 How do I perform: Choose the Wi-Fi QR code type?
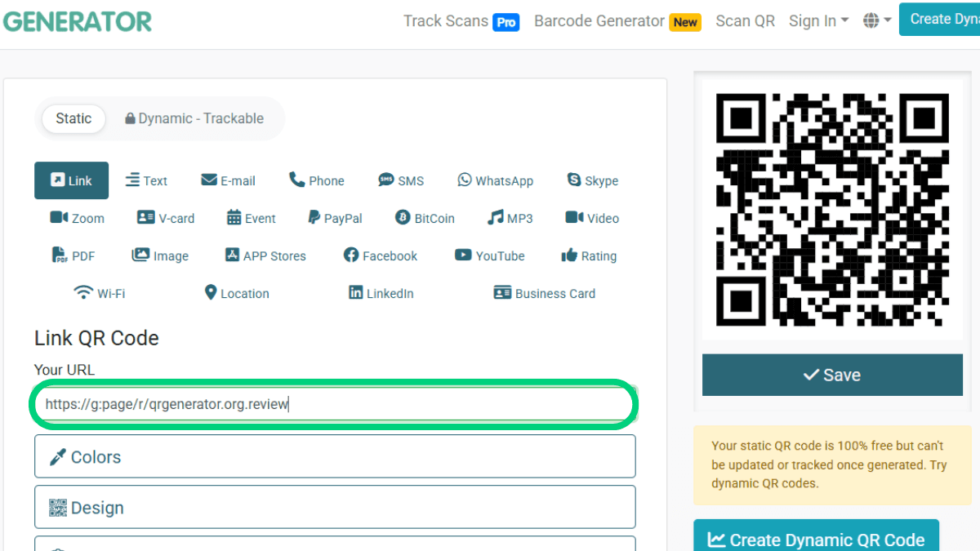pyautogui.click(x=100, y=293)
